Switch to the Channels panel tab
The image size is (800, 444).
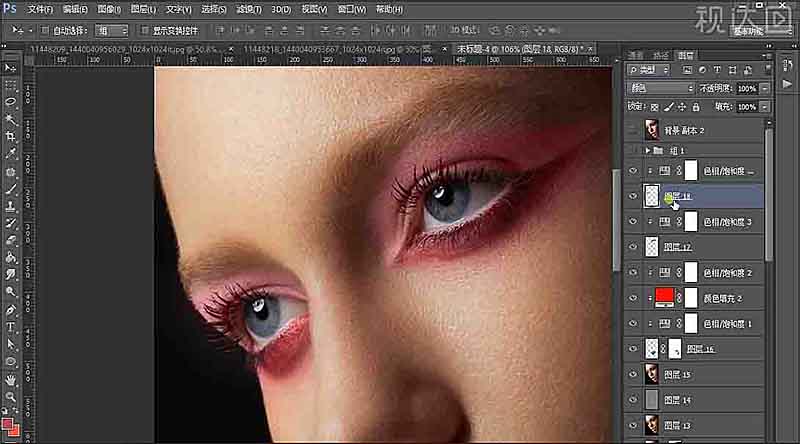636,55
